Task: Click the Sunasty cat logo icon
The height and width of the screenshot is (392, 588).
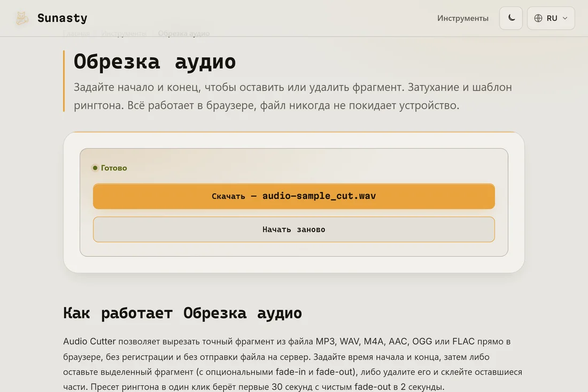Action: (22, 18)
